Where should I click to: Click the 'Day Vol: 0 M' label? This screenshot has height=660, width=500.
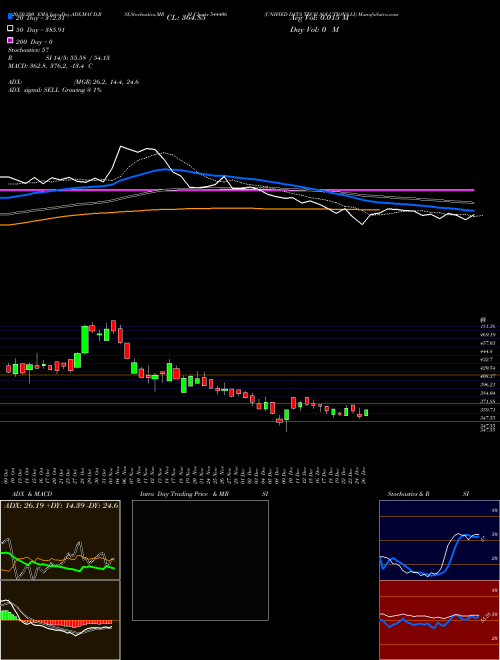[314, 30]
